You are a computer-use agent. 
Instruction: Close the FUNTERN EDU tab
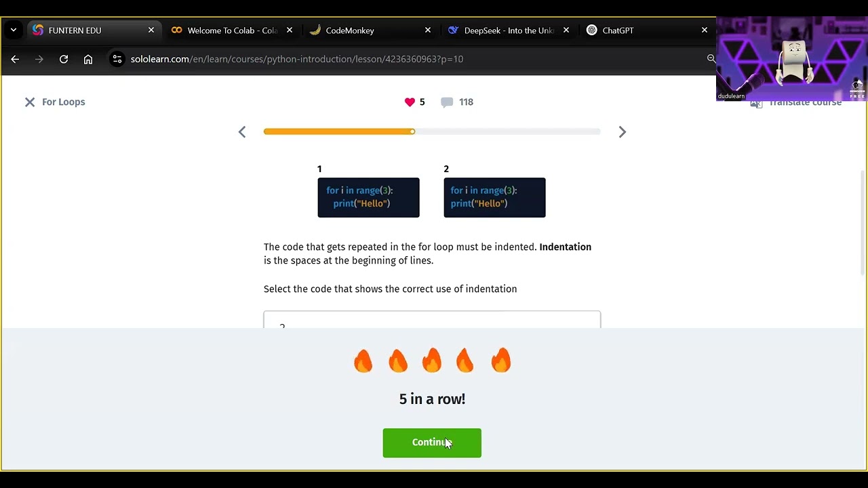pos(151,30)
